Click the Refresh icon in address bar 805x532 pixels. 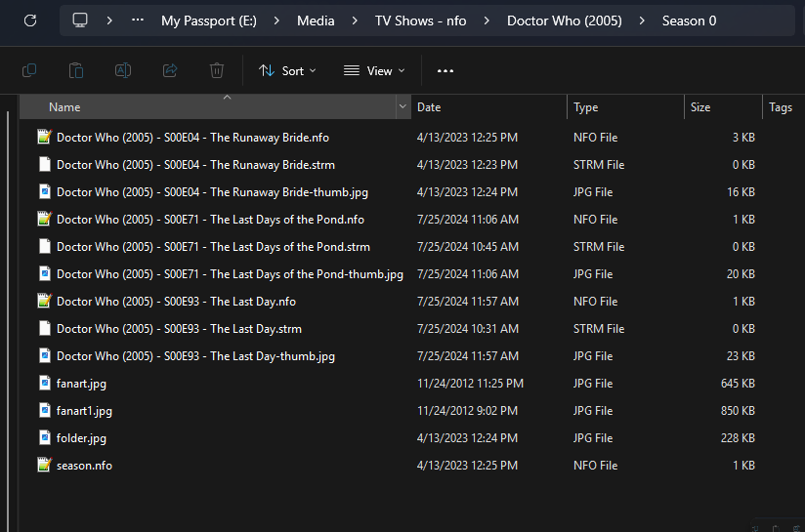click(x=30, y=20)
